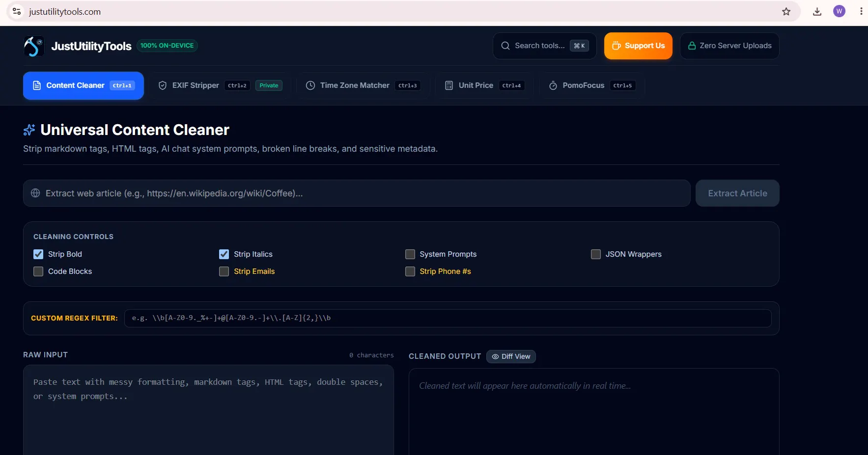The width and height of the screenshot is (868, 455).
Task: Click the magnifier icon in Search tools
Action: (x=505, y=46)
